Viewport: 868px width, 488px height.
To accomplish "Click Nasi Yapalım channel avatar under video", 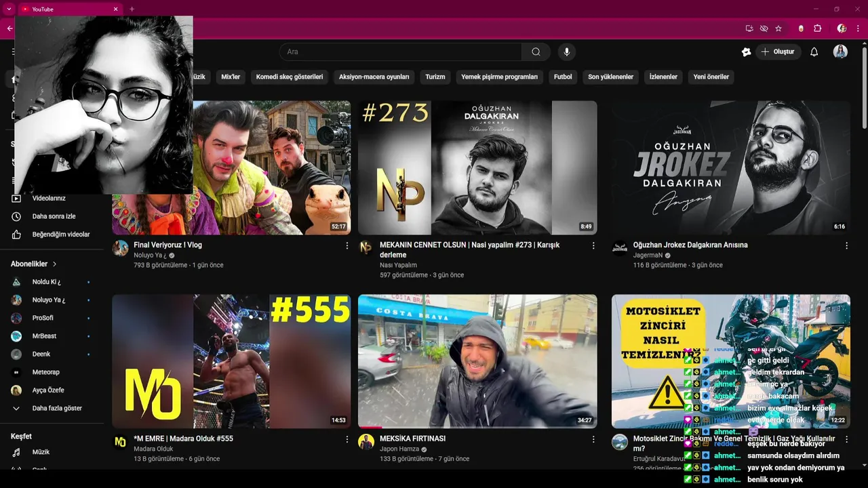I will (x=366, y=248).
